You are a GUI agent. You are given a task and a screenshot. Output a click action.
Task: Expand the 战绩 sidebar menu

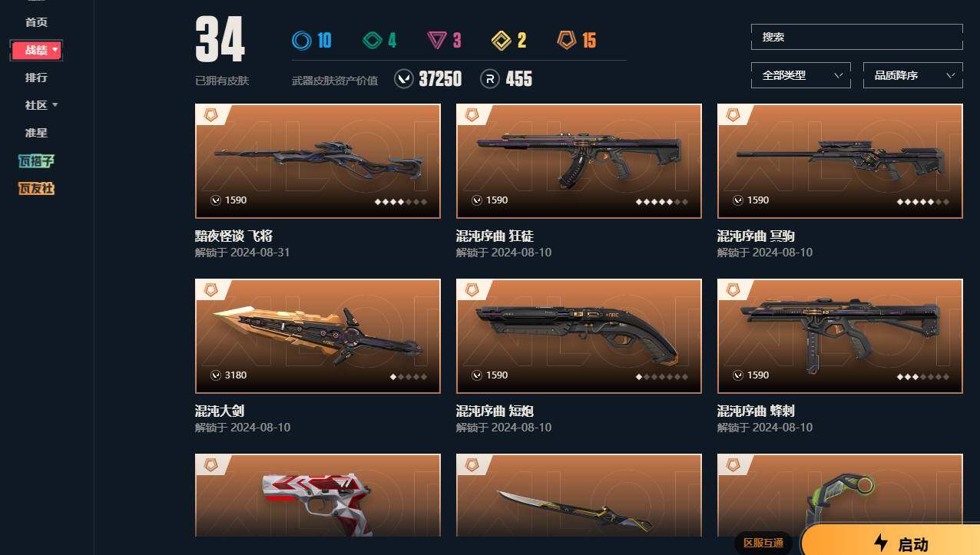[36, 50]
